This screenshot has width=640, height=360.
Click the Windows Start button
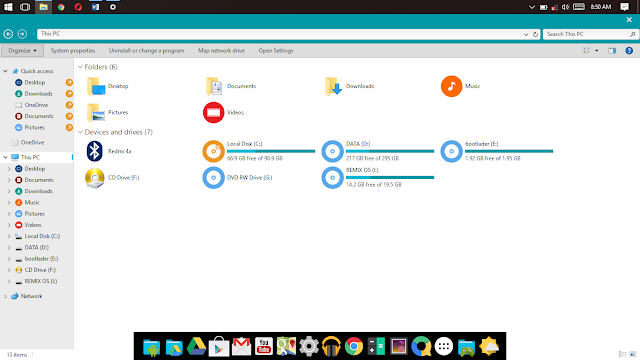pos(8,7)
